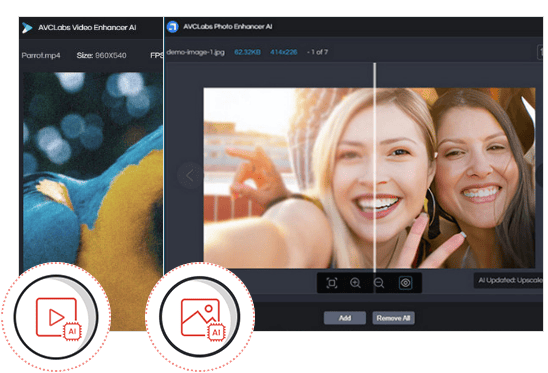
Task: Click the demo-image-1.jpg file name
Action: pos(196,52)
